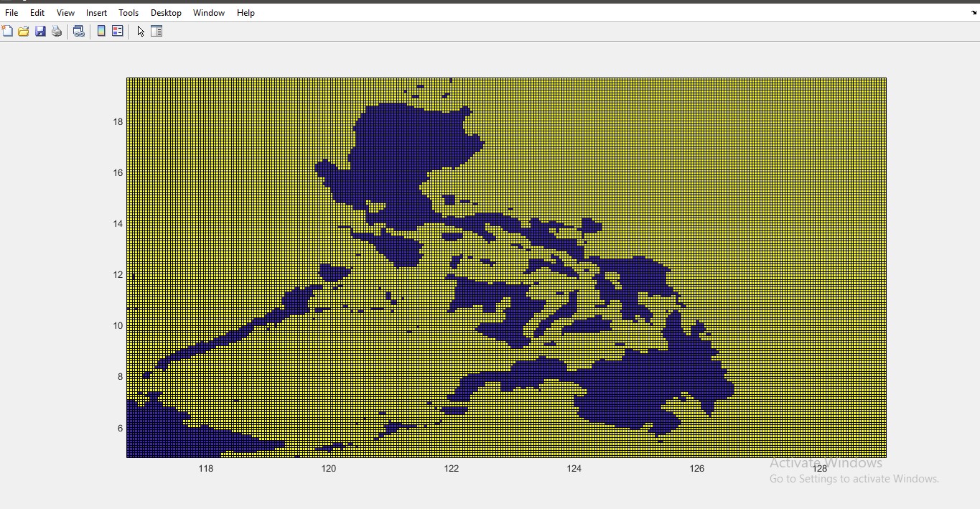Save the figure using the floppy disk icon
This screenshot has height=509, width=980.
click(x=40, y=31)
